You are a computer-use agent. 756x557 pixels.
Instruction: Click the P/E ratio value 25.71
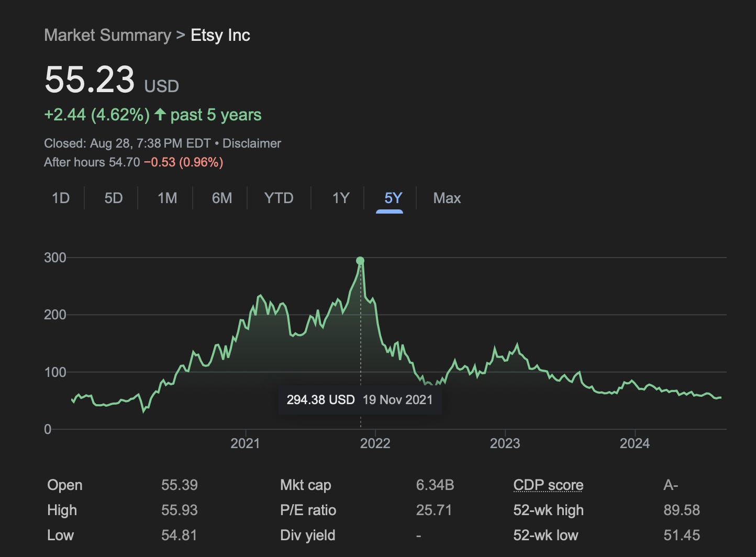click(434, 510)
